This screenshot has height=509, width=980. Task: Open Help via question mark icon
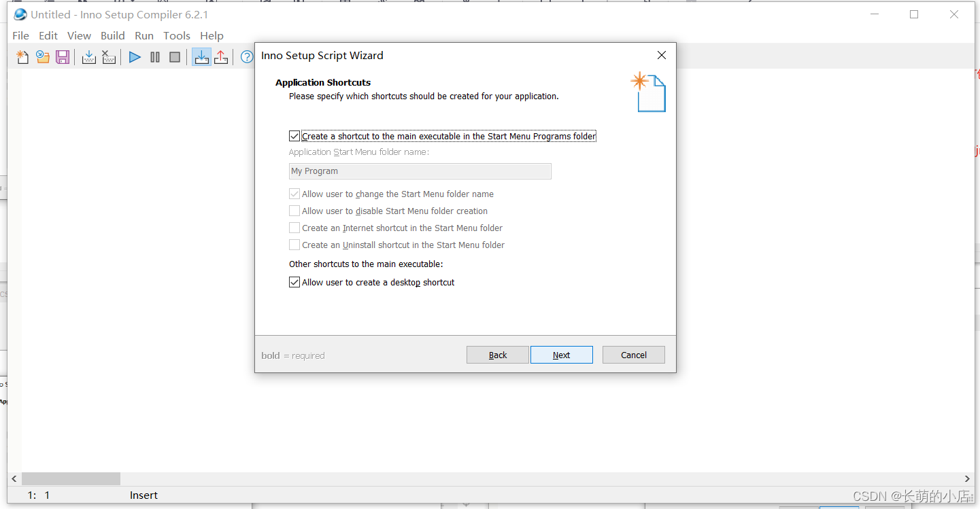tap(247, 57)
